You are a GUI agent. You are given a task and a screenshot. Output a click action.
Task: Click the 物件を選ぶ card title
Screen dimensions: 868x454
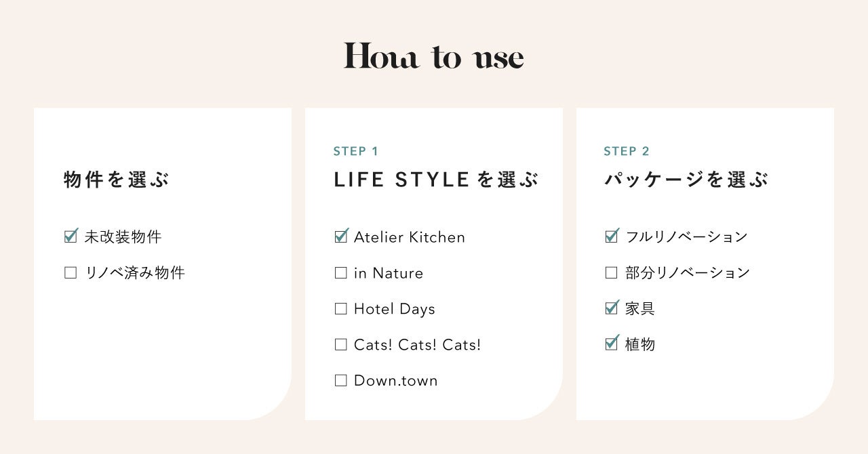pyautogui.click(x=116, y=180)
